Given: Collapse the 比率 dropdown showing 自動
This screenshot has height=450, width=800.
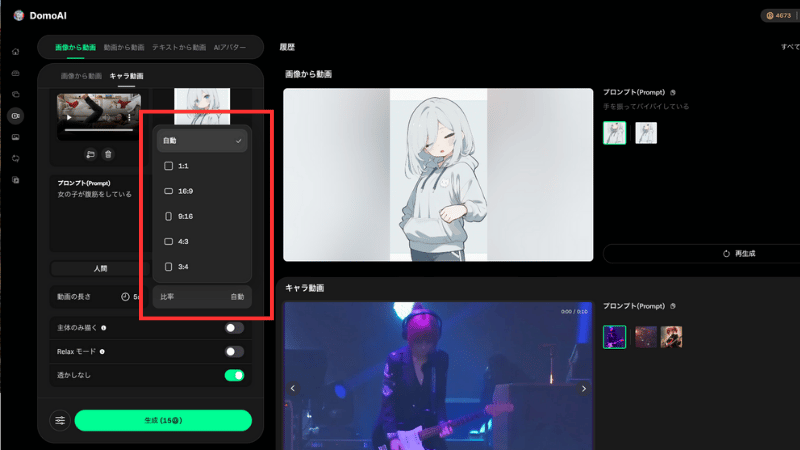Looking at the screenshot, I should pos(203,297).
